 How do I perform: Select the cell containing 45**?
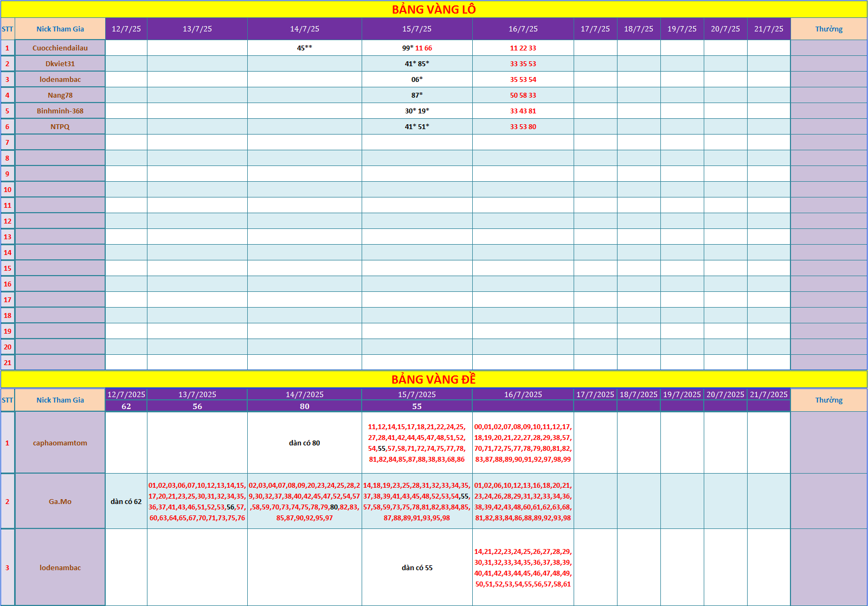pyautogui.click(x=305, y=48)
